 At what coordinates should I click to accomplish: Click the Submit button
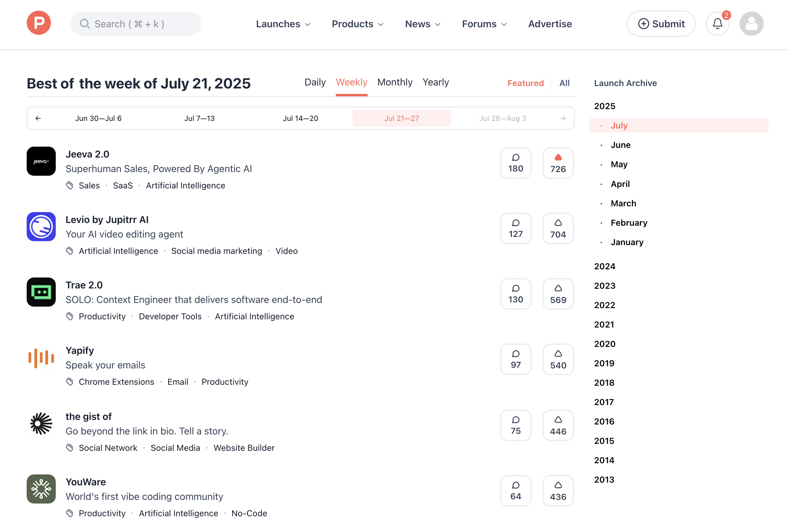click(x=661, y=24)
